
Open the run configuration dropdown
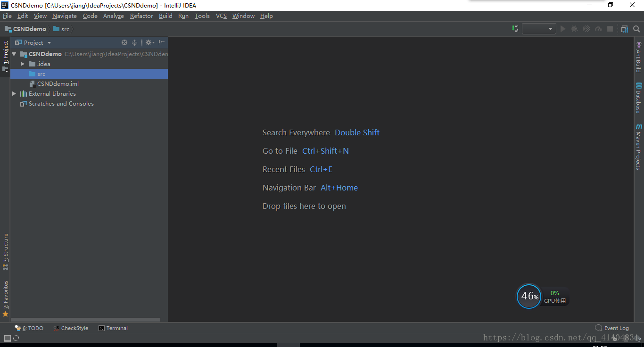539,29
